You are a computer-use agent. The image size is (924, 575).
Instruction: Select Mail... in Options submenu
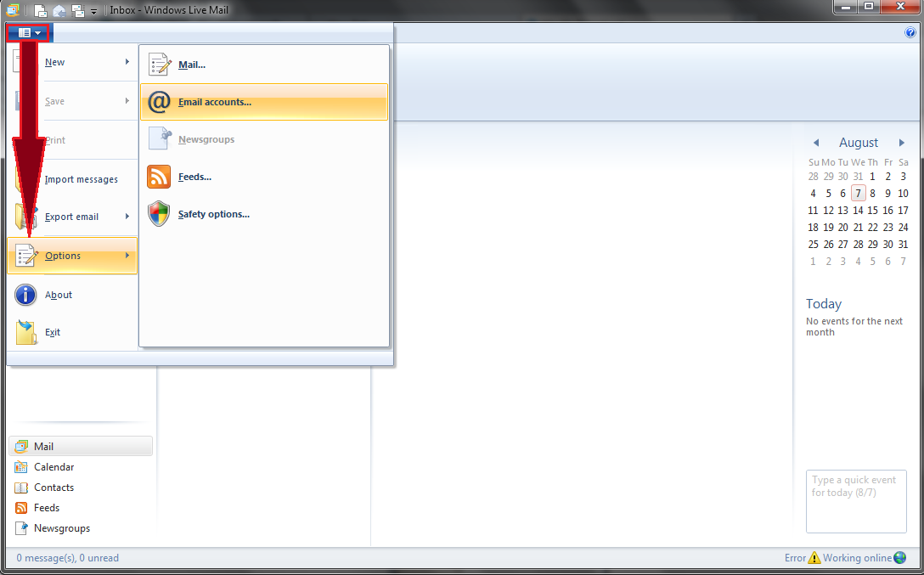(x=264, y=65)
